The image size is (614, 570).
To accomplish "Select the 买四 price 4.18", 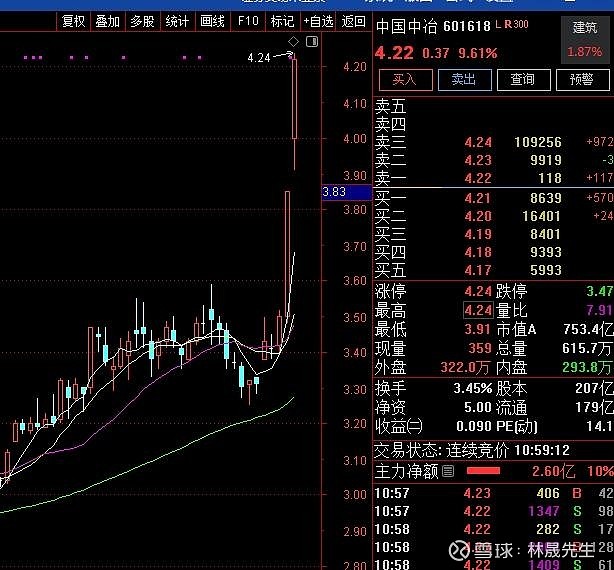I will tap(478, 252).
